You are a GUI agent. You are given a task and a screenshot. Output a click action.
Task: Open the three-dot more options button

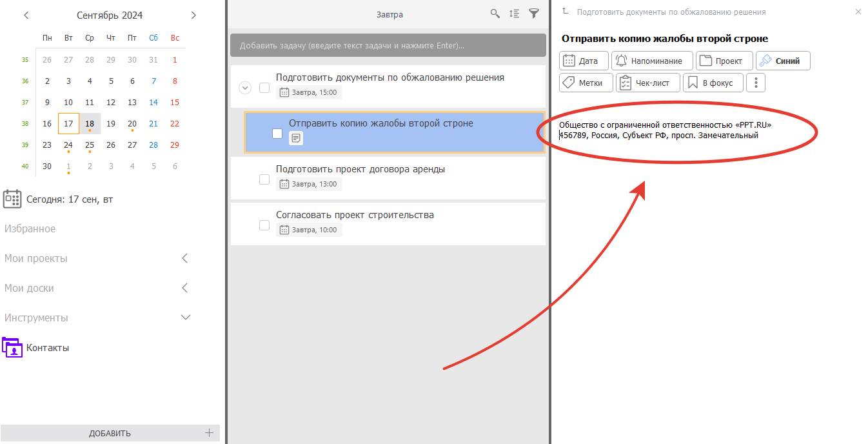click(756, 83)
